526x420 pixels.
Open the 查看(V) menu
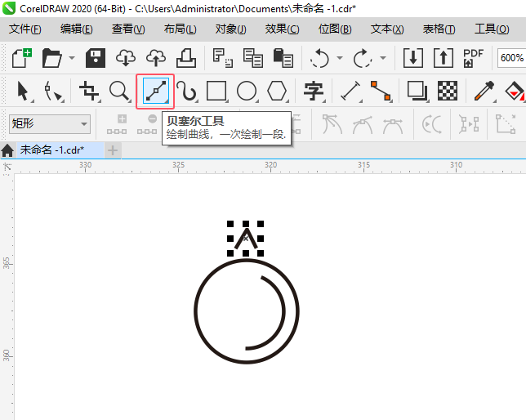click(x=128, y=29)
